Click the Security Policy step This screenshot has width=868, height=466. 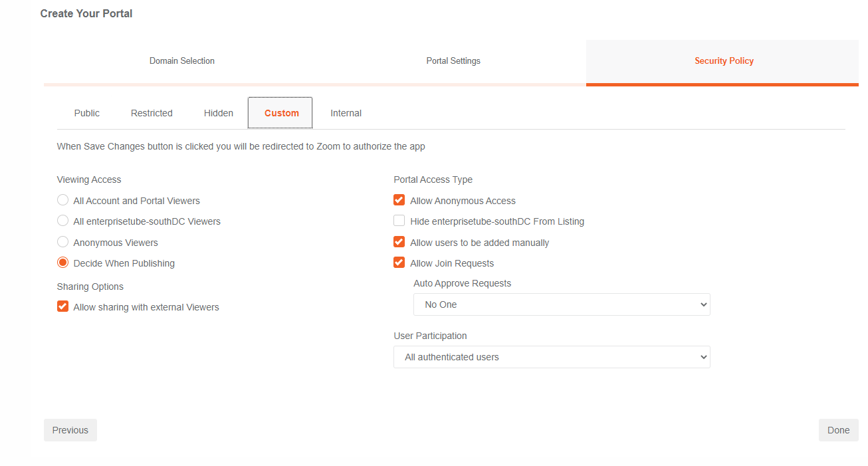(724, 61)
